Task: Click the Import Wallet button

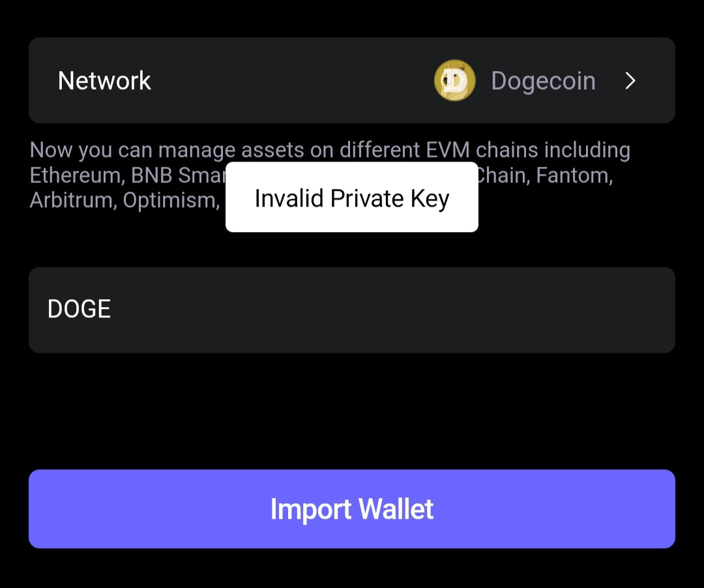Action: pos(352,509)
